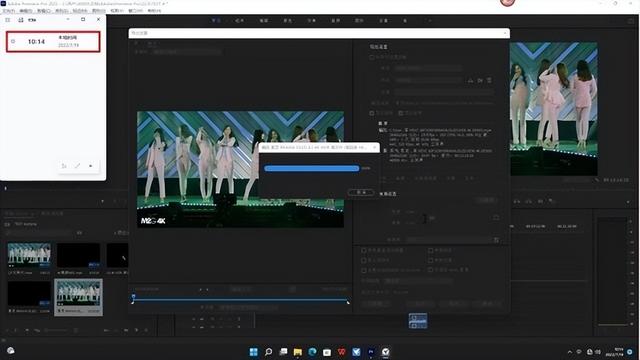
Task: Enable Match Sequence Settings checkbox
Action: point(372,58)
